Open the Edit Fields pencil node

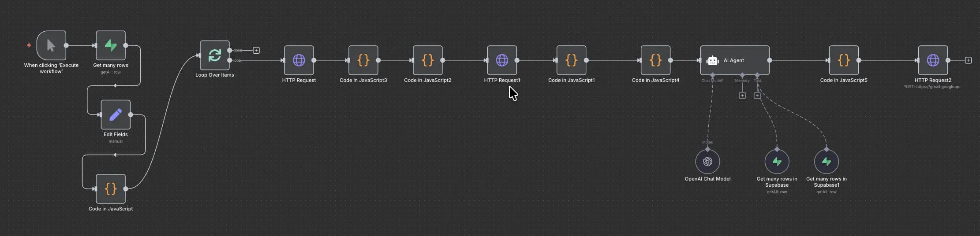tap(116, 114)
